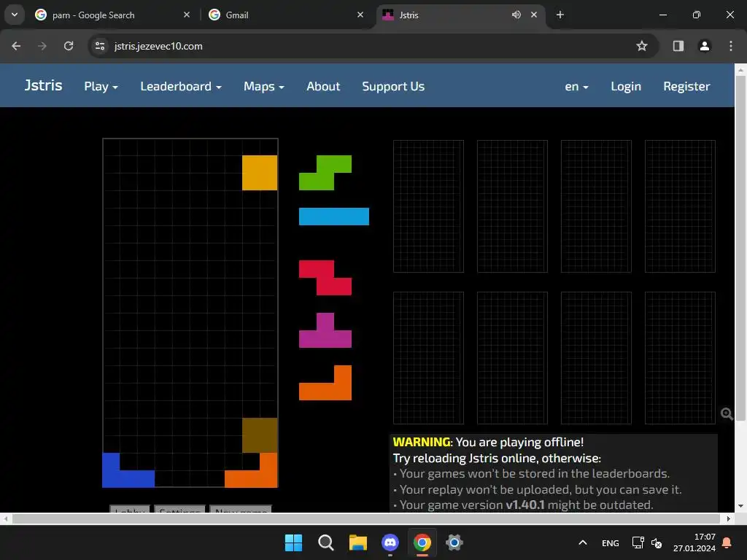
Task: Click the red Z piece in the next queue
Action: 325,278
